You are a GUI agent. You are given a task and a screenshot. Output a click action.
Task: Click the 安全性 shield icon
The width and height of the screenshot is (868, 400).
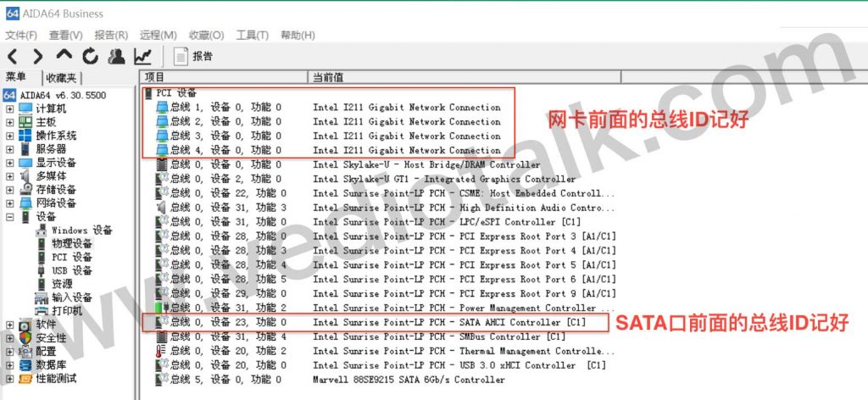[25, 338]
